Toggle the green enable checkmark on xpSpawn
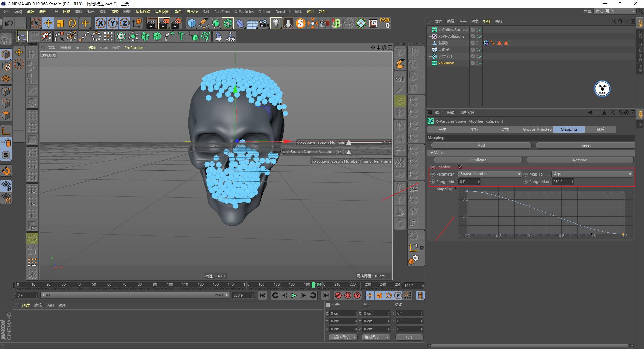 [480, 63]
